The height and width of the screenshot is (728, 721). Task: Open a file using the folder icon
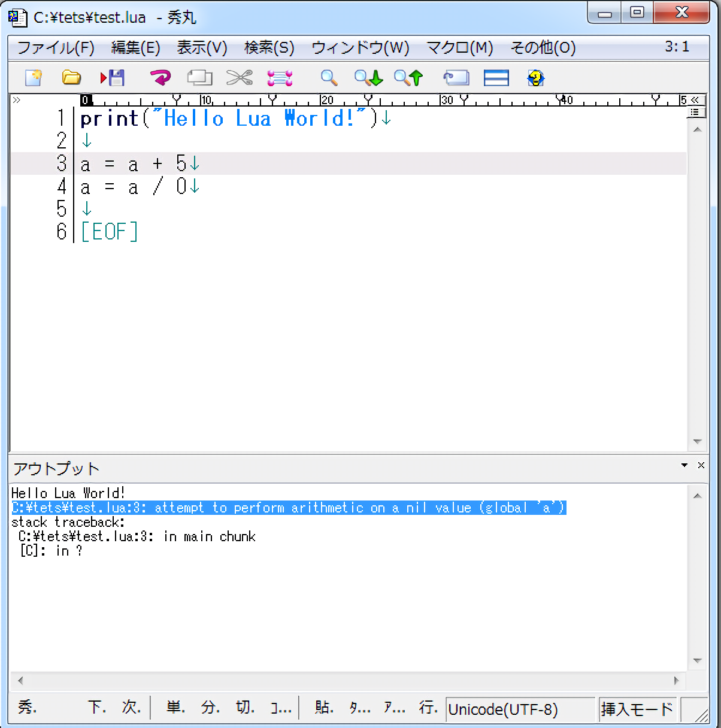pos(71,78)
